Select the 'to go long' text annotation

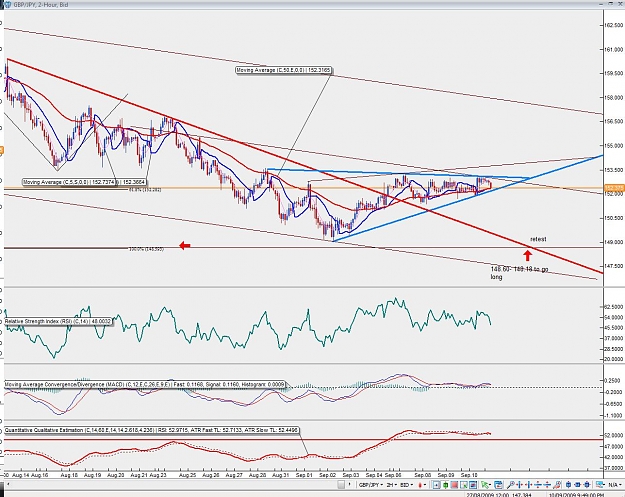pos(519,273)
